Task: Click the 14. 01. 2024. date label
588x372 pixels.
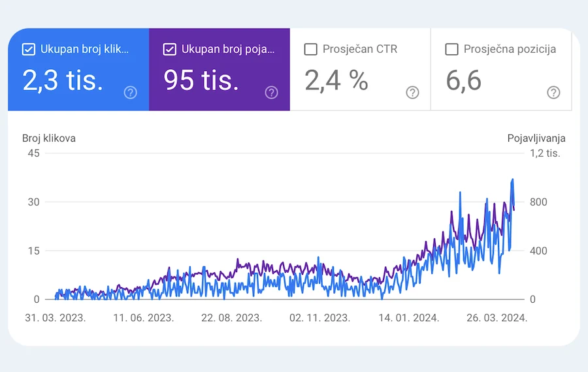Action: [409, 318]
